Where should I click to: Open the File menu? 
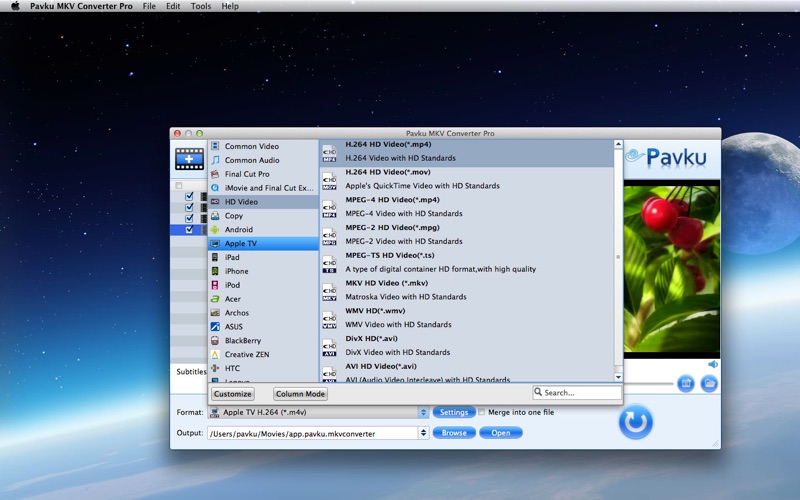[x=149, y=6]
